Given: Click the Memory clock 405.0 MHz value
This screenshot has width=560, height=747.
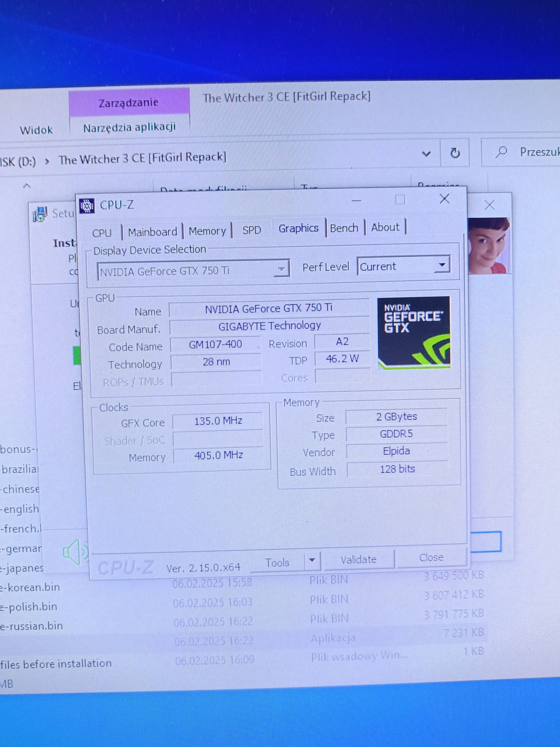Looking at the screenshot, I should point(218,455).
